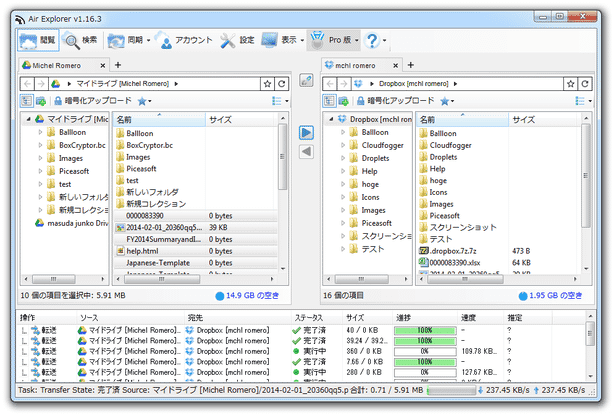The image size is (614, 415).
Task: Change right pane list view mode
Action: click(583, 101)
